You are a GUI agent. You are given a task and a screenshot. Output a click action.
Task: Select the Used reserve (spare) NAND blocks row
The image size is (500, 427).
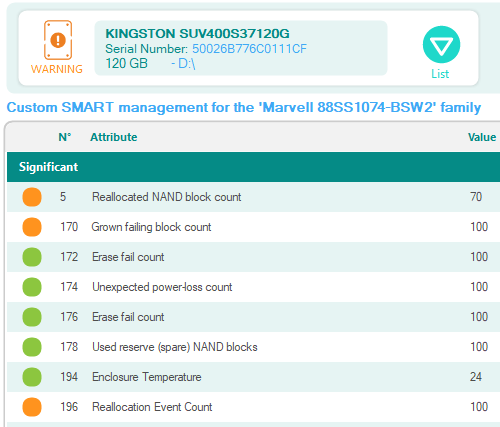tap(253, 347)
